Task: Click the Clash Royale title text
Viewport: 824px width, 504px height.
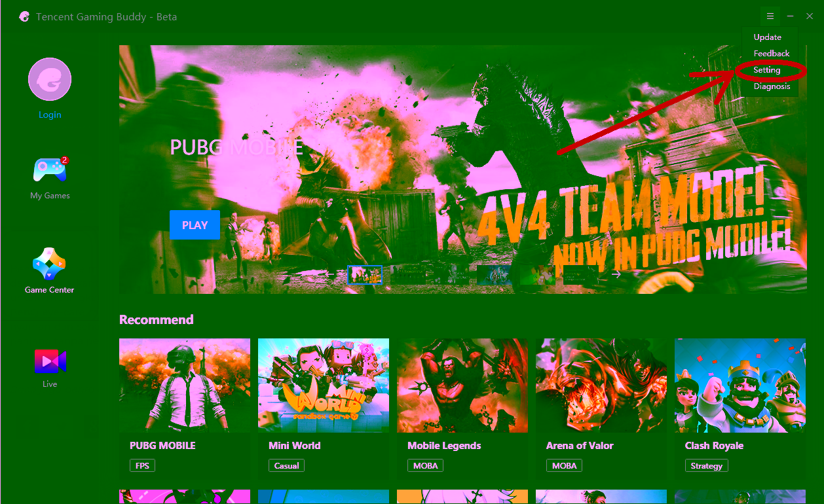Action: [714, 446]
